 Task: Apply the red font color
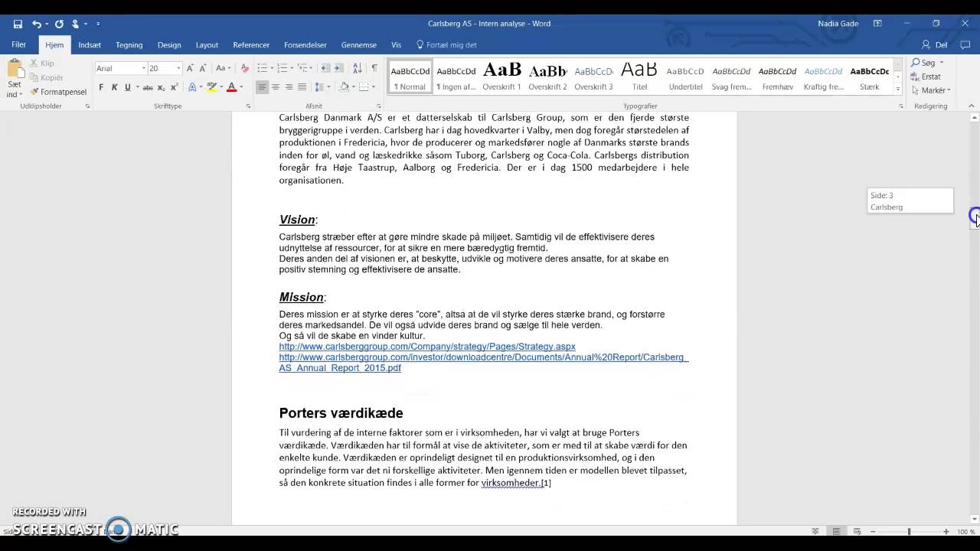(x=231, y=87)
